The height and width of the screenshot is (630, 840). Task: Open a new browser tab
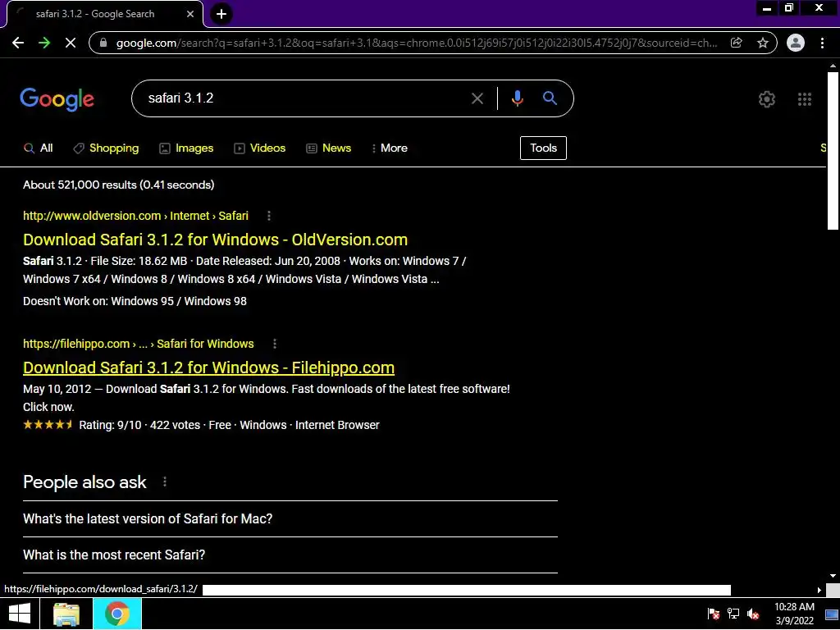coord(221,14)
